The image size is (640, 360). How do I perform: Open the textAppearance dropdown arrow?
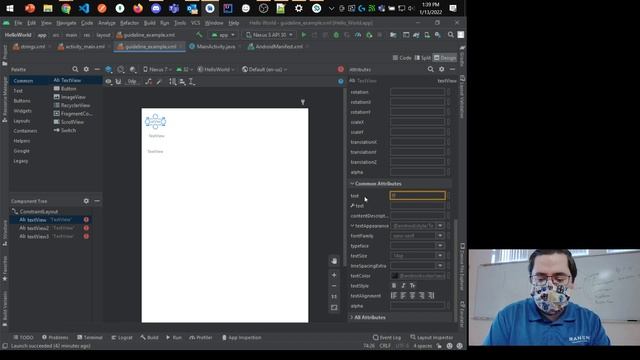click(x=440, y=226)
